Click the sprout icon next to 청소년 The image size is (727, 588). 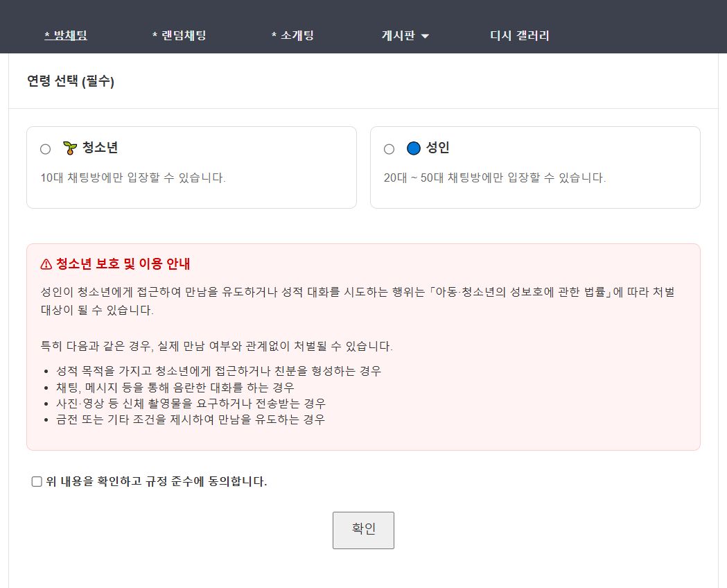point(70,148)
